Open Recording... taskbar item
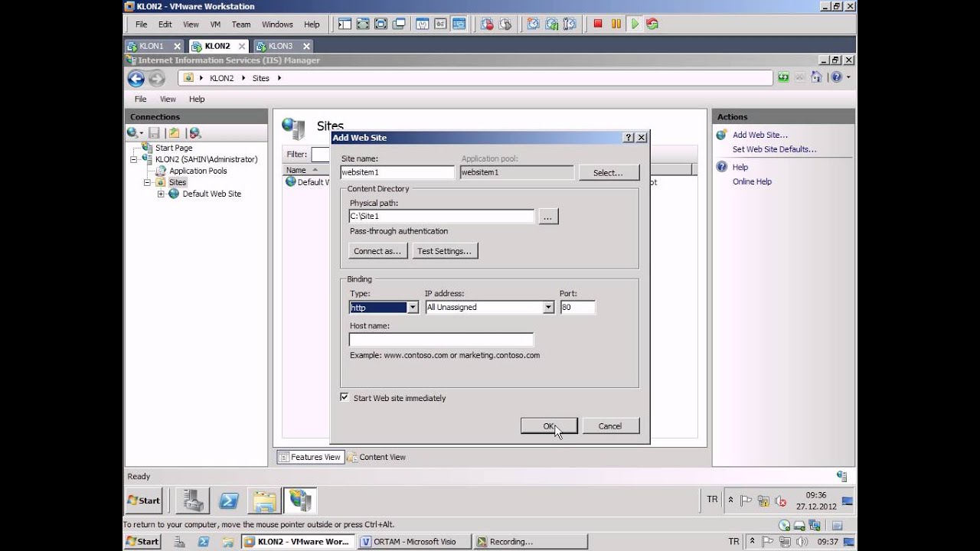 click(530, 542)
